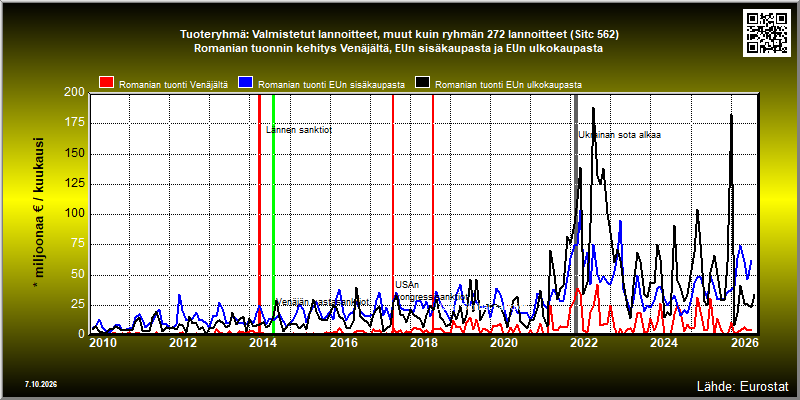The image size is (800, 400).
Task: Click the 'USAn kongressi sanktiot' annotation
Action: [x=431, y=291]
